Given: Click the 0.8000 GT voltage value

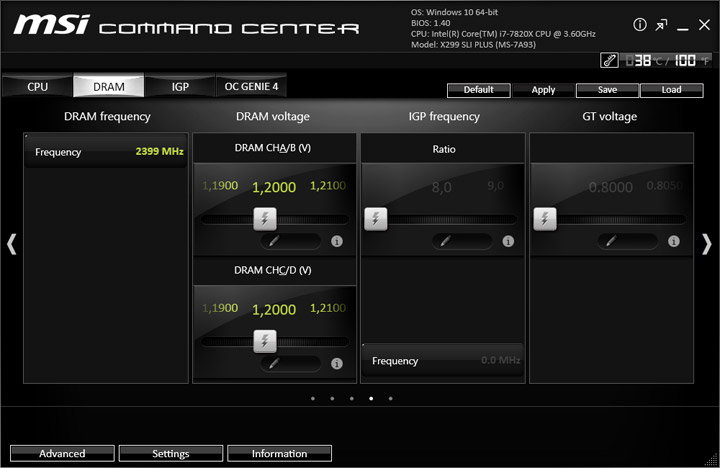Looking at the screenshot, I should coord(610,187).
